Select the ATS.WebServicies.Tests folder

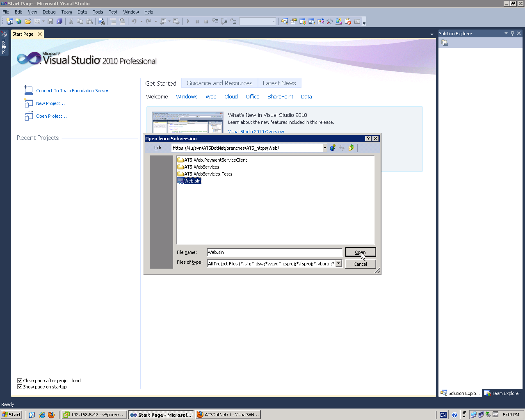click(205, 174)
